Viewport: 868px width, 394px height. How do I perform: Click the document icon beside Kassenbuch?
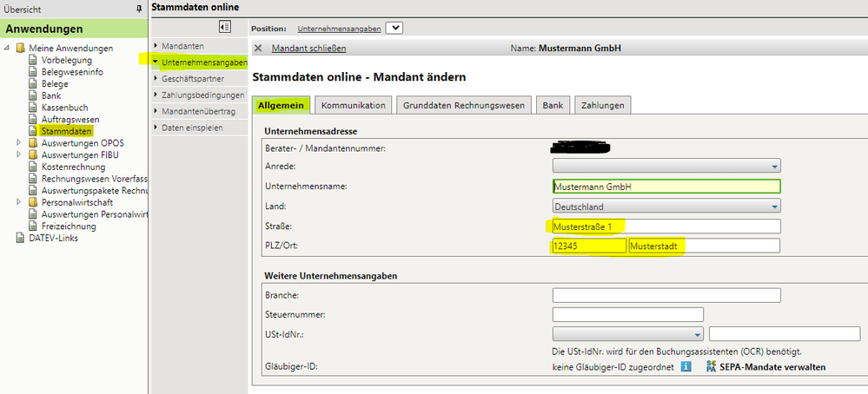33,108
